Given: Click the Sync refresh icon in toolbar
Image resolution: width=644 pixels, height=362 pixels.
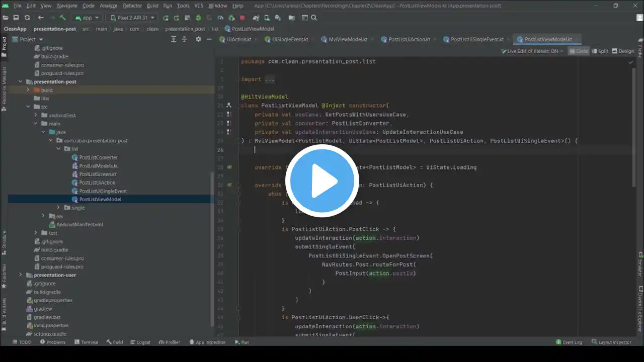Looking at the screenshot, I should point(27,18).
